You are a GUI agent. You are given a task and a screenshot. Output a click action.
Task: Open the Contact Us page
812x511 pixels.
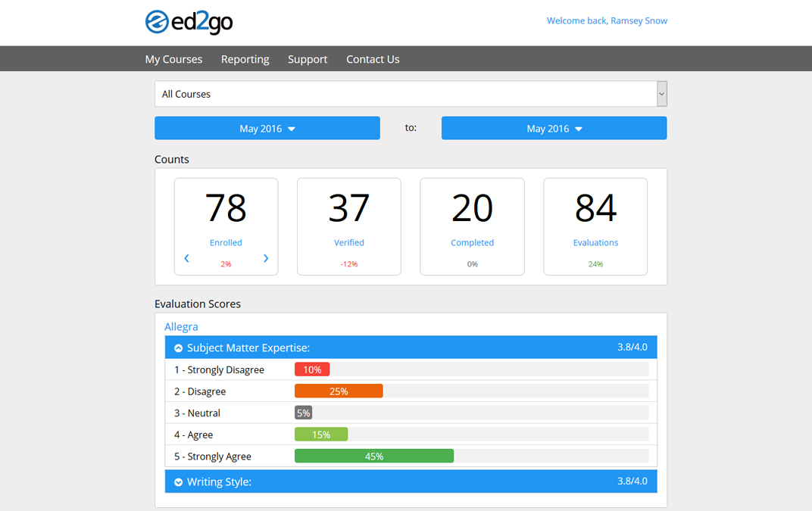pos(373,59)
